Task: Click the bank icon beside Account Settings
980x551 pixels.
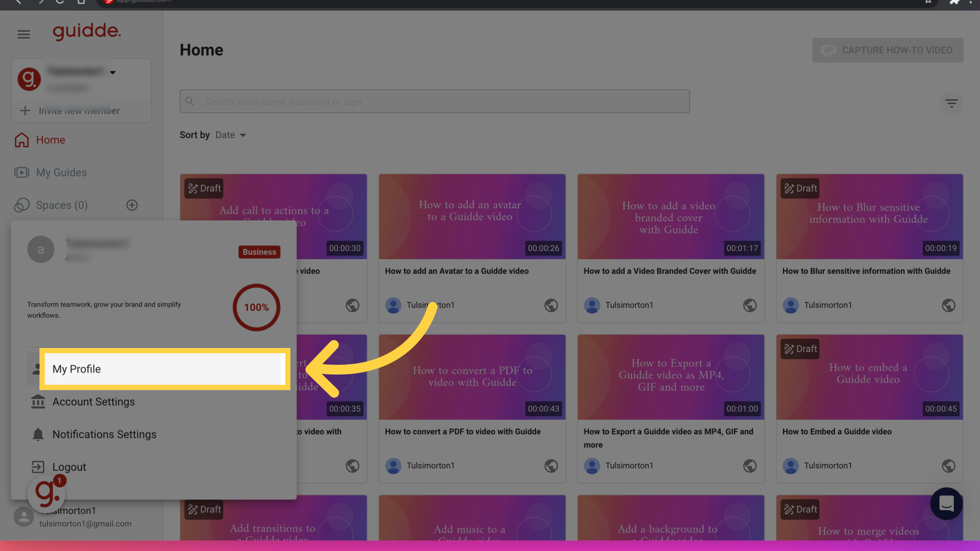Action: coord(38,402)
